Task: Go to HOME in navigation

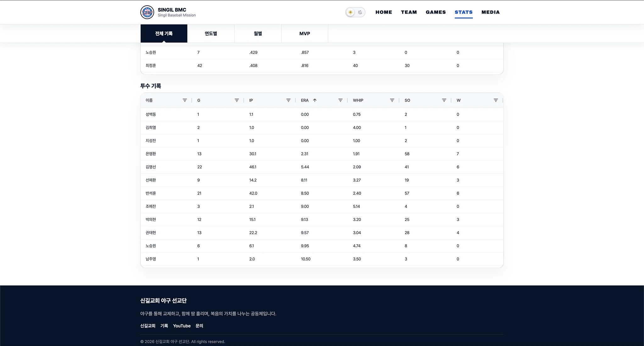Action: tap(384, 12)
